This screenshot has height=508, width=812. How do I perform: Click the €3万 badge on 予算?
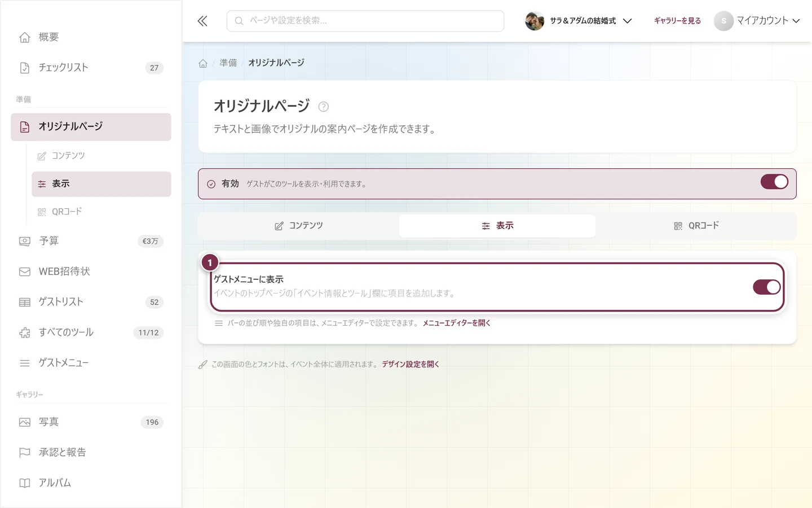click(150, 241)
